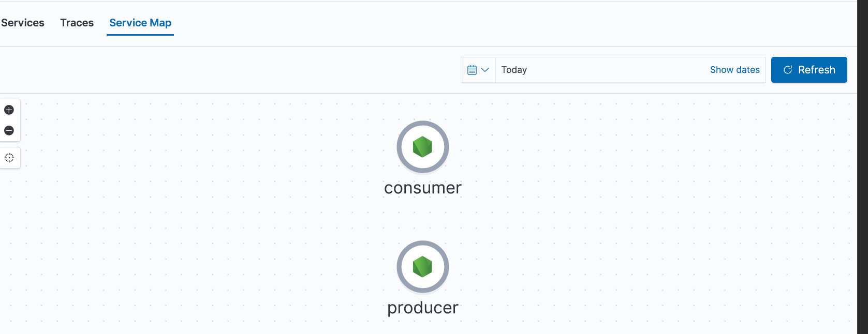
Task: Open the Services tab
Action: 23,23
